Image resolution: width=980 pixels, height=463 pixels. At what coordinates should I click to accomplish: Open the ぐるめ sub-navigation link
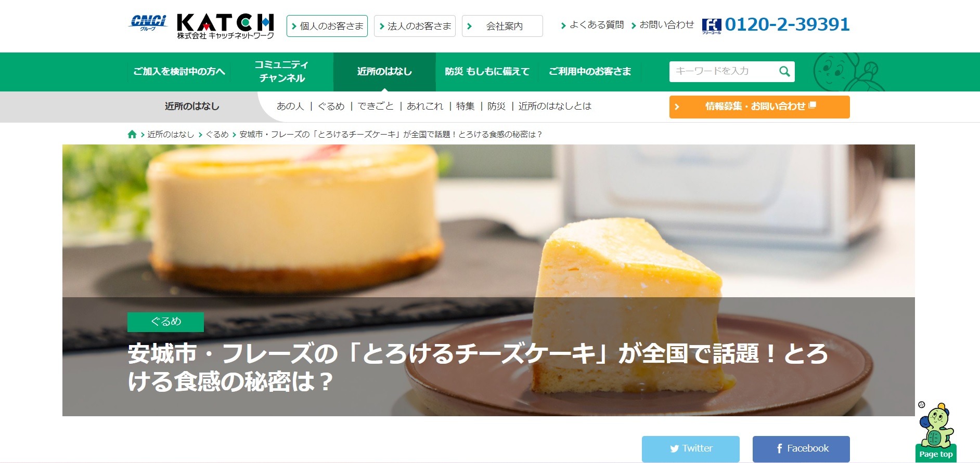tap(331, 106)
